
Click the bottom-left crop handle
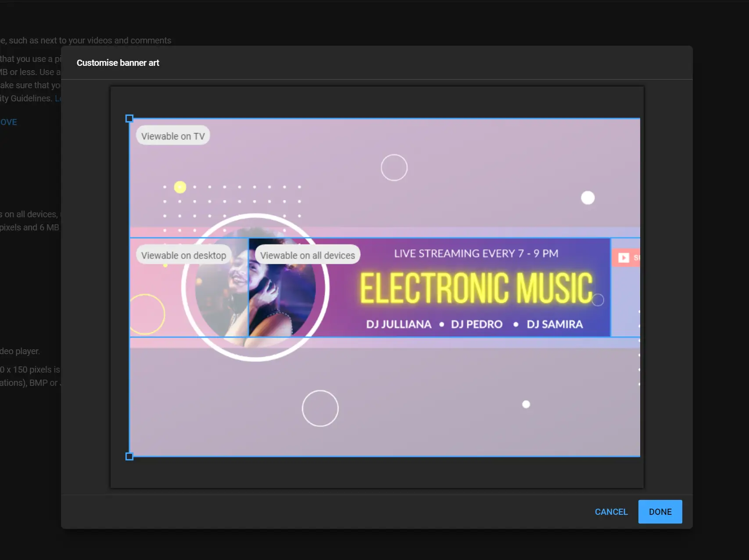(x=129, y=456)
